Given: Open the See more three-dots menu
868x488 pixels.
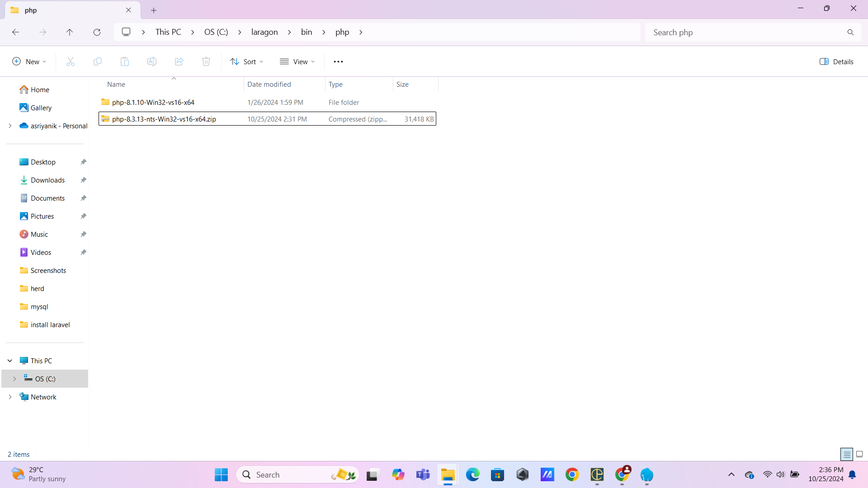Looking at the screenshot, I should pyautogui.click(x=338, y=61).
